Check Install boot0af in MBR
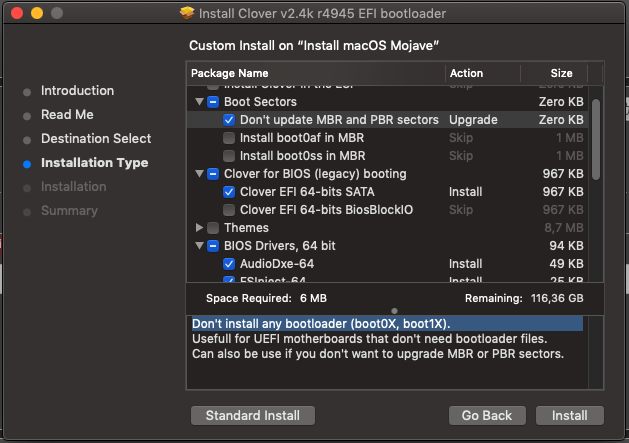 [229, 138]
